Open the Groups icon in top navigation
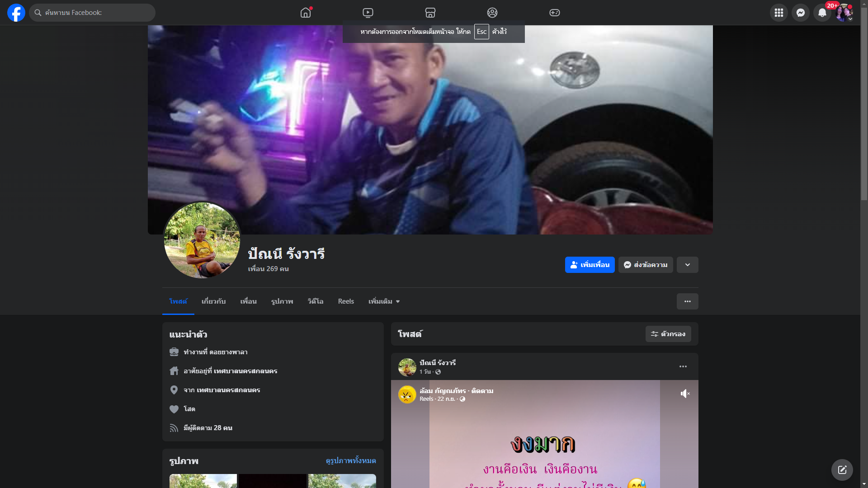The image size is (868, 488). pos(492,13)
